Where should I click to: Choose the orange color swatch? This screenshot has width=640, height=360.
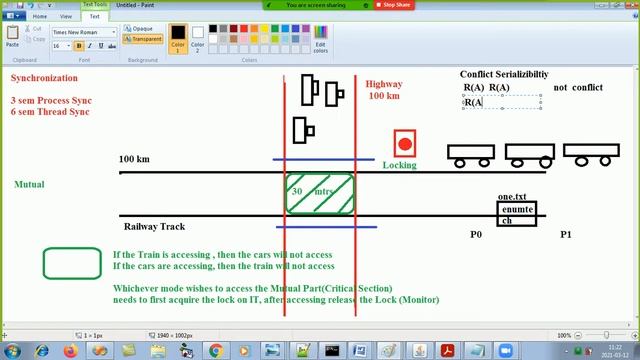254,29
